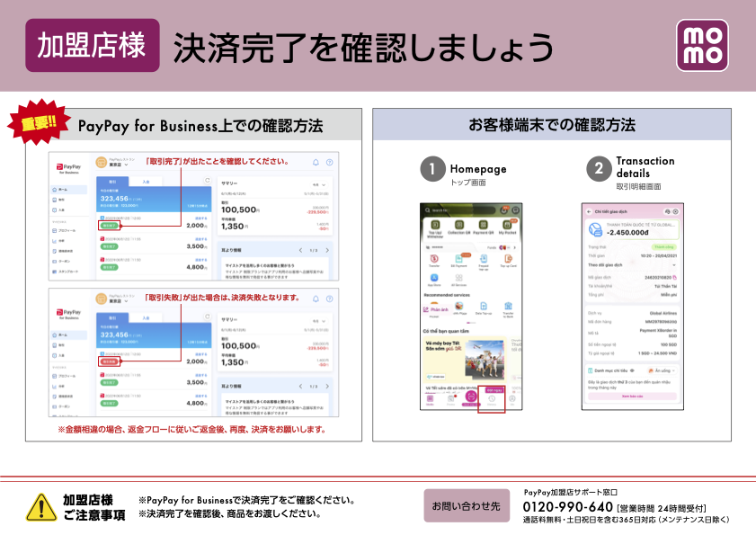756x535 pixels.
Task: Click the Top up Card icon in MoMo homepage
Action: pyautogui.click(x=508, y=259)
